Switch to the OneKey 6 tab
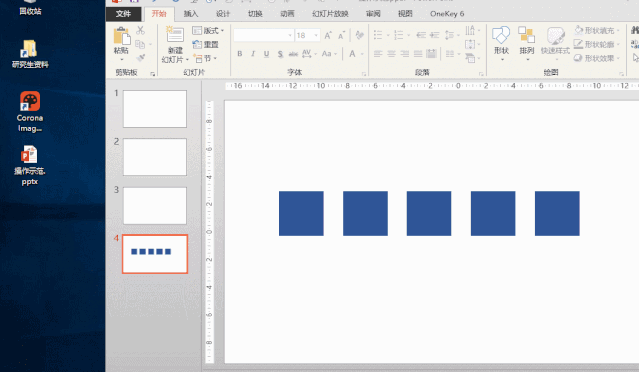The height and width of the screenshot is (372, 639). coord(447,13)
